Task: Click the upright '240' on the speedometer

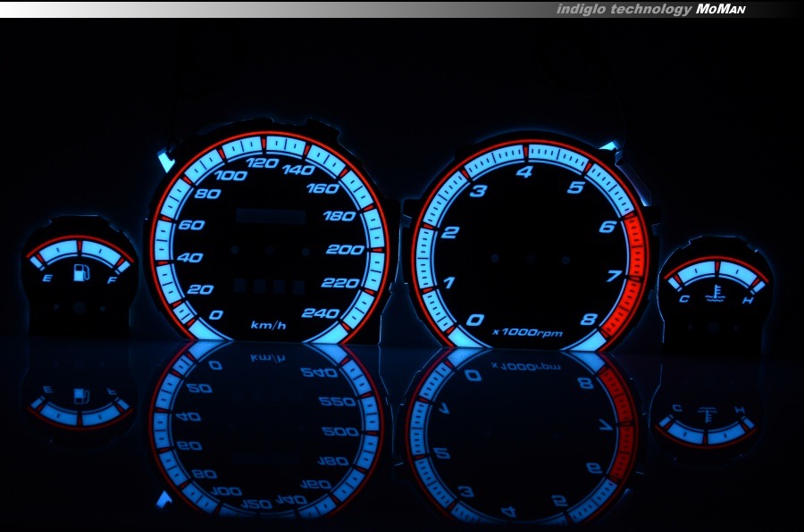Action: (321, 312)
